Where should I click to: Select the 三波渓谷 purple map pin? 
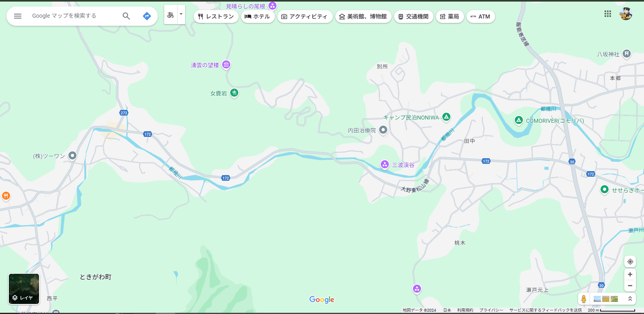(x=385, y=164)
